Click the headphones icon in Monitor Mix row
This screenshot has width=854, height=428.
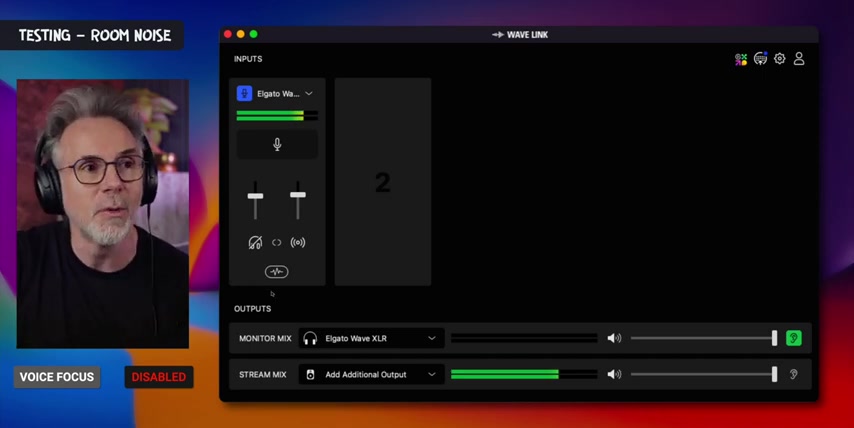click(310, 339)
